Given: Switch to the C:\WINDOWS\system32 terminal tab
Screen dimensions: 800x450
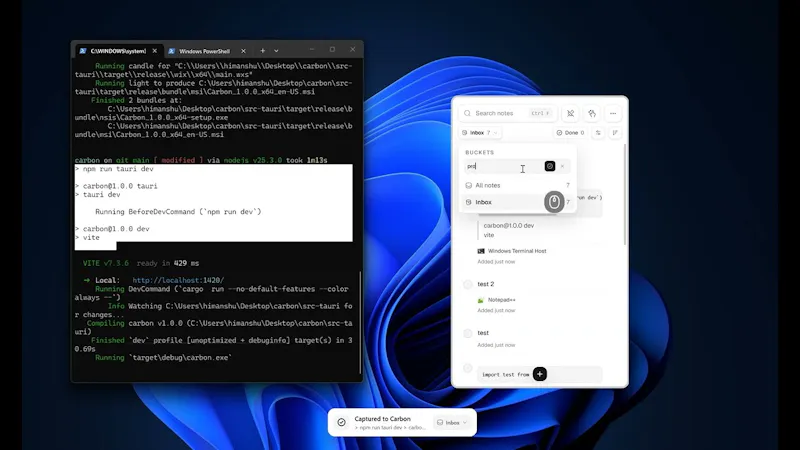Looking at the screenshot, I should (118, 51).
